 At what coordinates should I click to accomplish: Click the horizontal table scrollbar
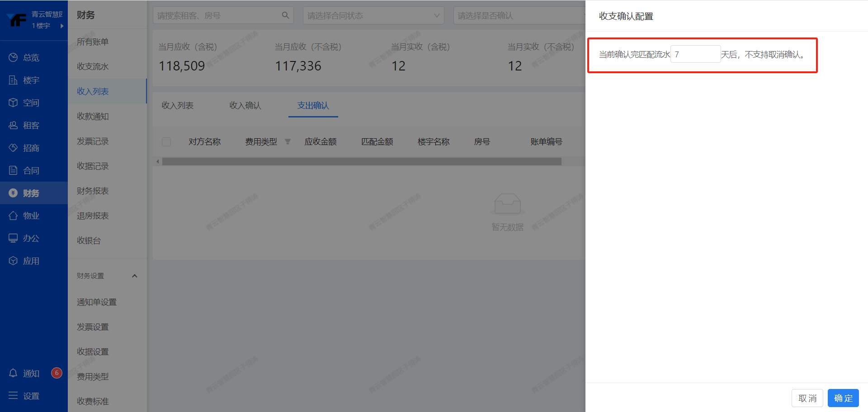pyautogui.click(x=362, y=162)
